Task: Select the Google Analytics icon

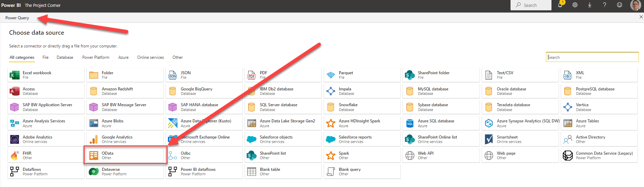Action: click(94, 139)
